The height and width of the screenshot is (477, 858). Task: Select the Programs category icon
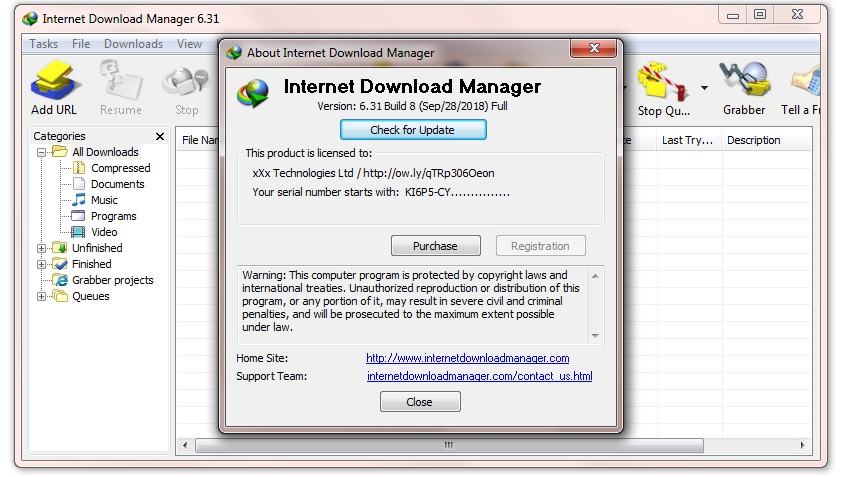pyautogui.click(x=79, y=216)
